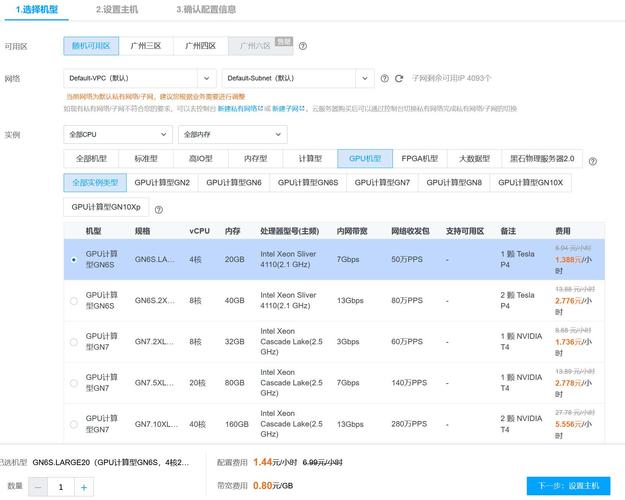Open 新建私有网络 link
Viewport: 625px width, 500px height.
pos(240,108)
